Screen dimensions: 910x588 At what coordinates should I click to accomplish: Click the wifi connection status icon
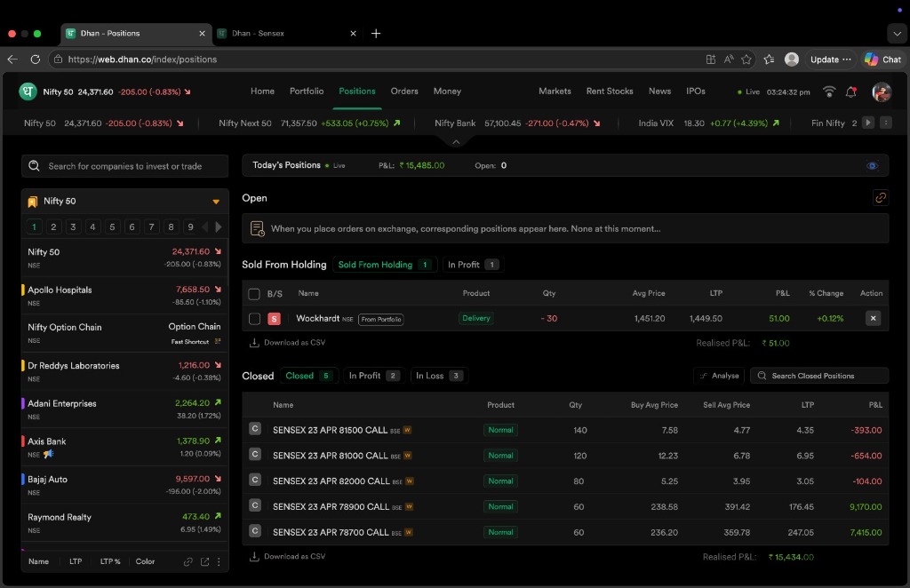coord(829,91)
